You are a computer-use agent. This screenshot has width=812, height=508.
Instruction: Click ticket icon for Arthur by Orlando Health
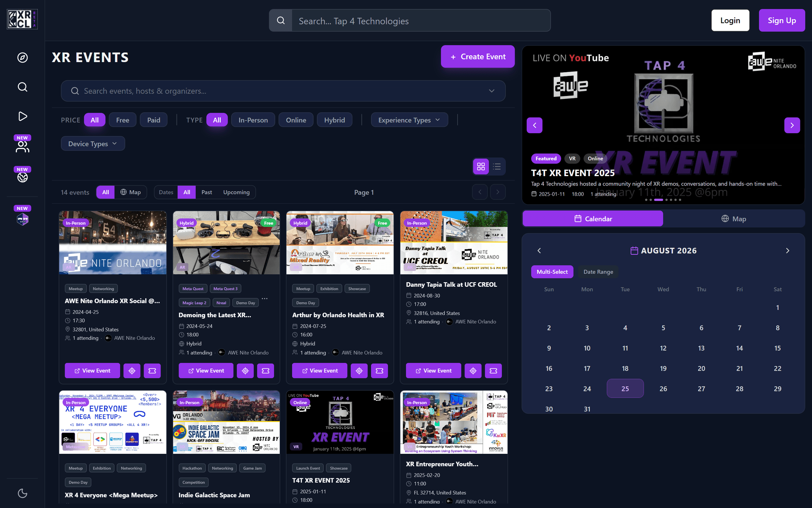pos(380,371)
